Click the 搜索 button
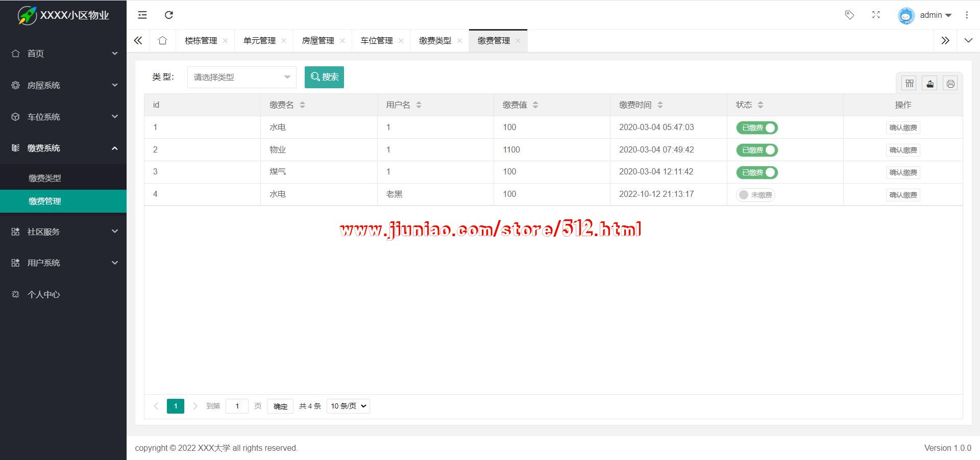Viewport: 980px width, 460px height. 324,77
